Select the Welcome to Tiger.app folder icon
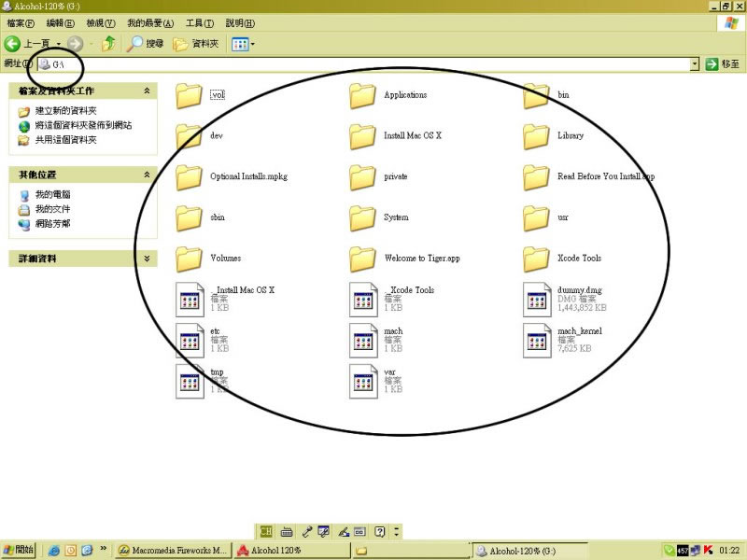 (x=362, y=259)
